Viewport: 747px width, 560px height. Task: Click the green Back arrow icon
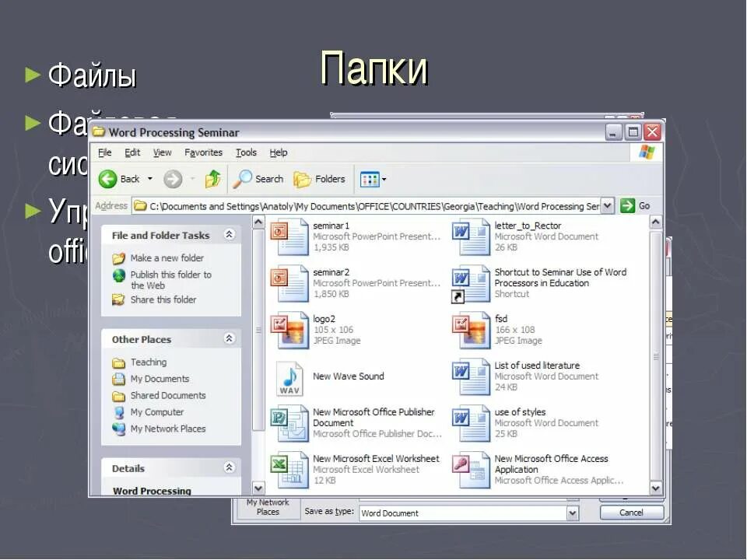(x=107, y=180)
